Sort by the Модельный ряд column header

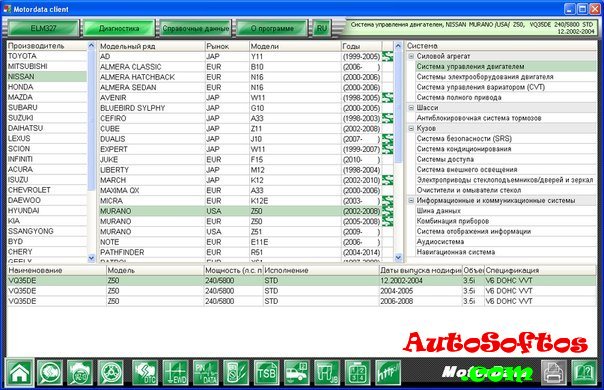click(x=152, y=46)
